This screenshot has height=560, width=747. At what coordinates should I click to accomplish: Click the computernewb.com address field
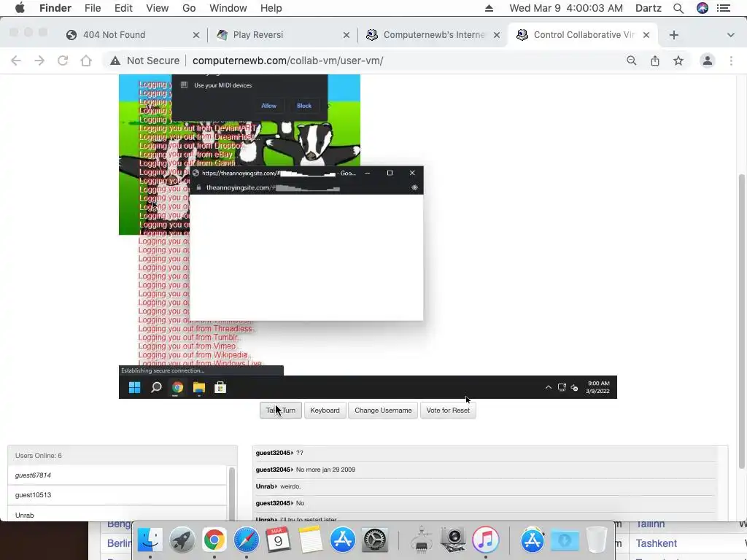(x=287, y=61)
